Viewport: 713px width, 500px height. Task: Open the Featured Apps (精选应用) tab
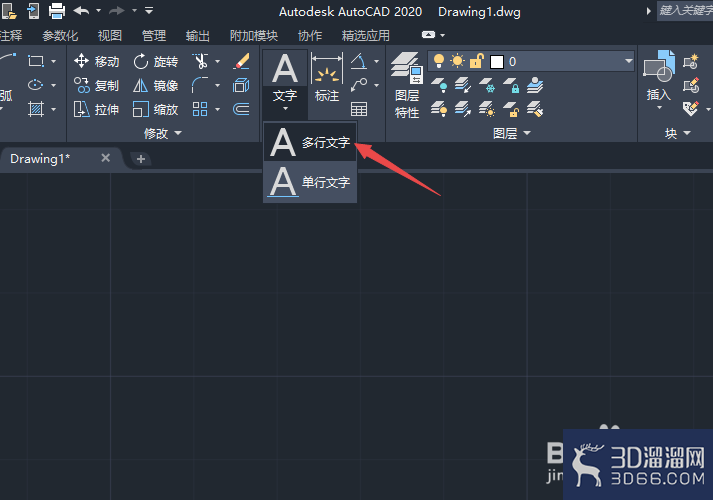[x=366, y=35]
